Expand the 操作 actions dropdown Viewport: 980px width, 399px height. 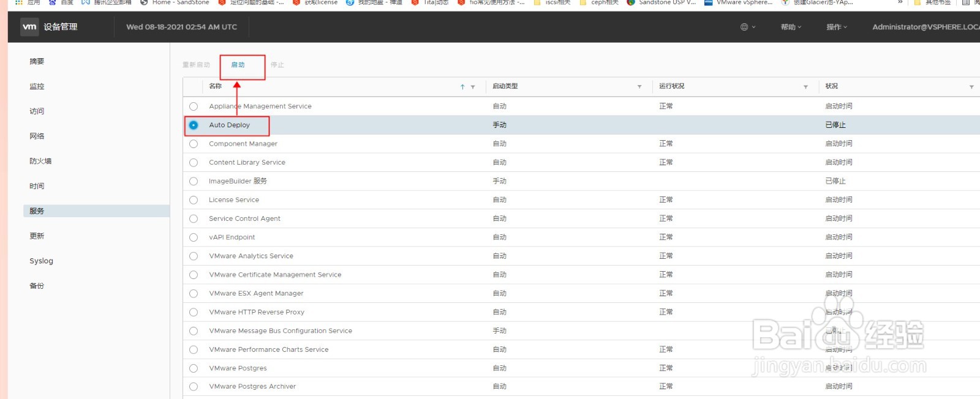(837, 27)
